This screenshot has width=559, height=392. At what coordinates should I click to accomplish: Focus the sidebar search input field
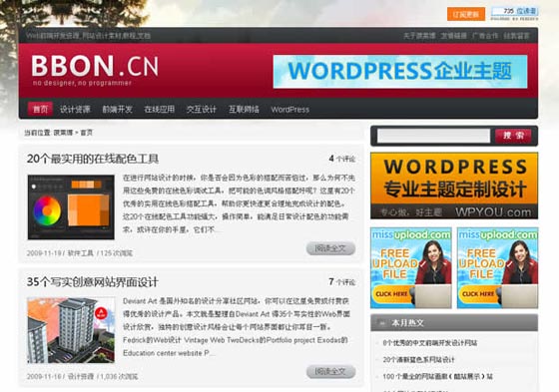(x=433, y=136)
